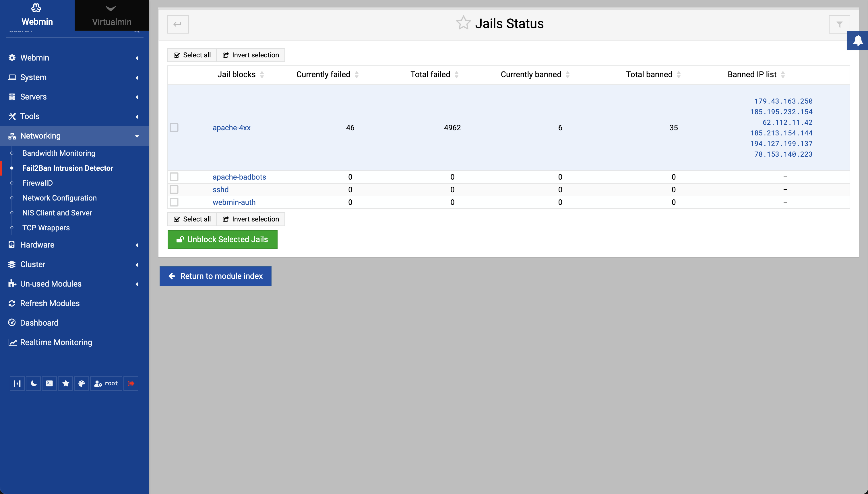Viewport: 868px width, 494px height.
Task: Tick the webmin-auth jail checkbox
Action: point(174,202)
